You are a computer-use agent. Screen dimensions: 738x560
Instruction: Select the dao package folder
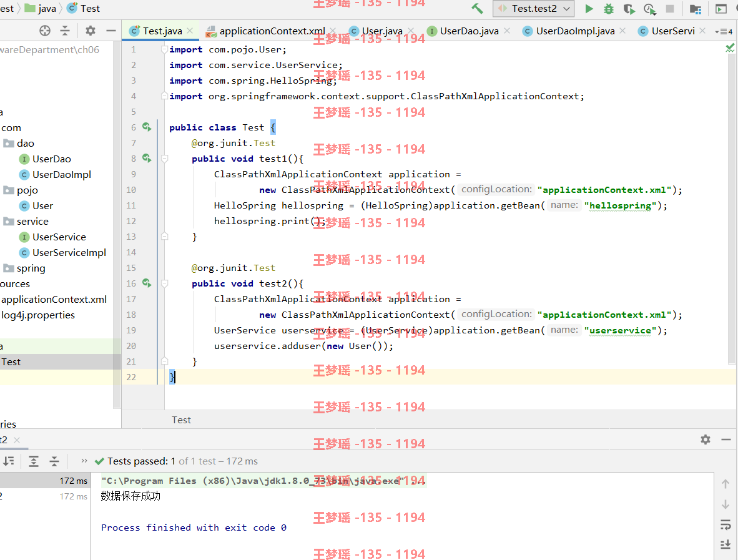coord(19,143)
